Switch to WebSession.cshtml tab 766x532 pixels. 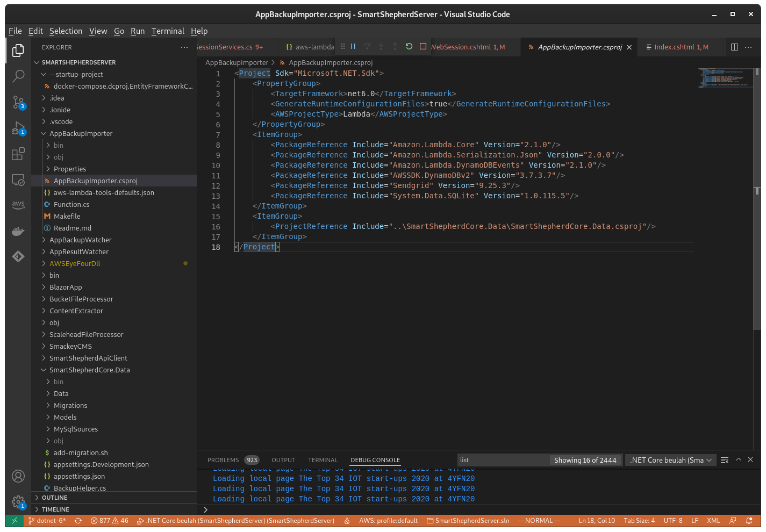pyautogui.click(x=468, y=47)
